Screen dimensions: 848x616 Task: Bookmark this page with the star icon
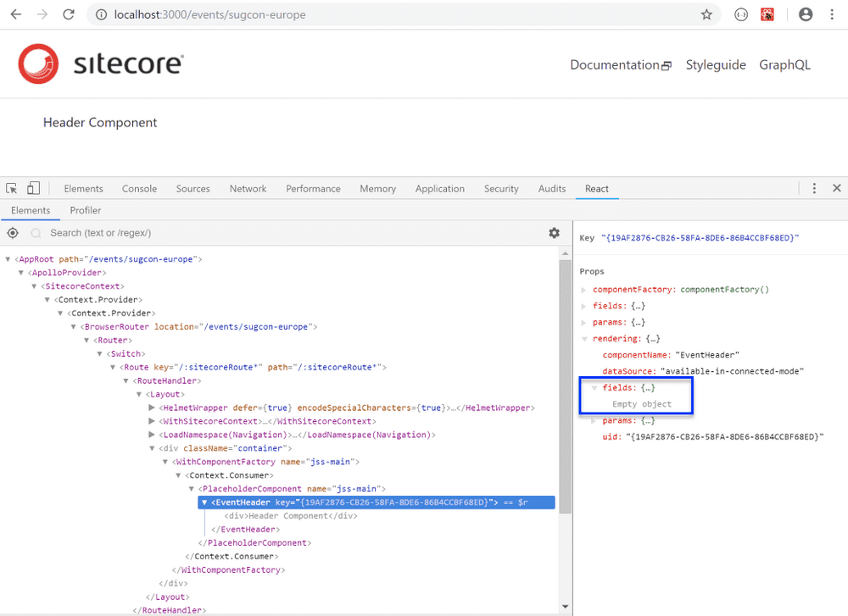(706, 14)
